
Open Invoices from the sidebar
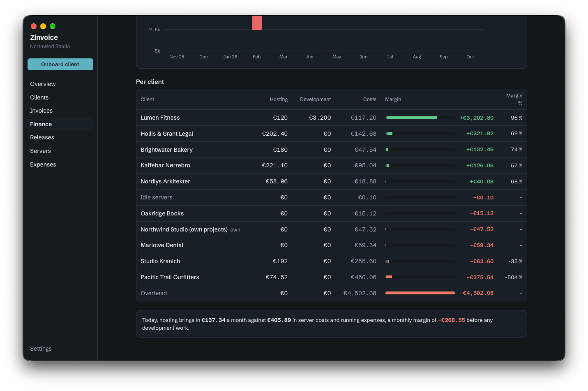(x=42, y=111)
